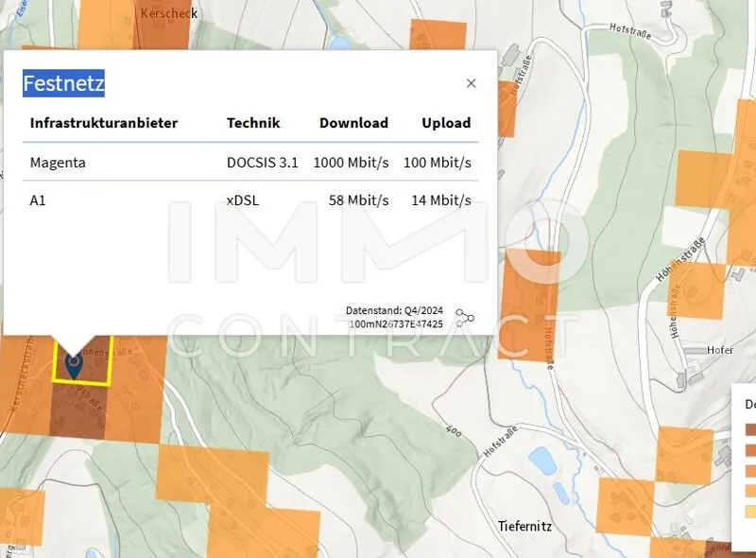This screenshot has width=756, height=558.
Task: Click the Technik column header
Action: point(253,123)
